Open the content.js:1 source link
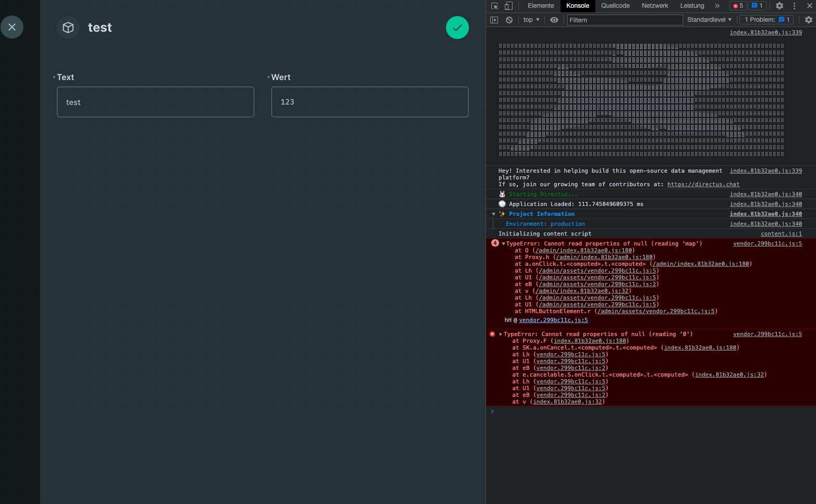The height and width of the screenshot is (504, 816). tap(781, 234)
